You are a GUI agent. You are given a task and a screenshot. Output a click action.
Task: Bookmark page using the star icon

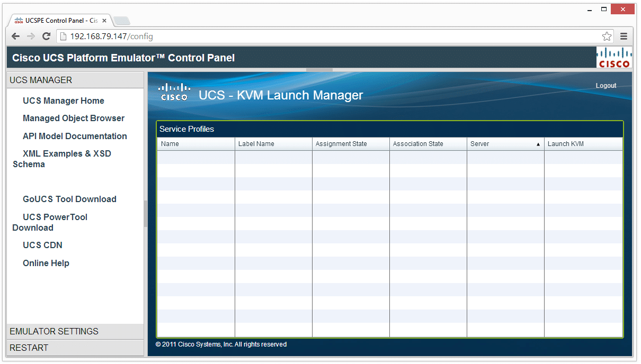tap(607, 37)
